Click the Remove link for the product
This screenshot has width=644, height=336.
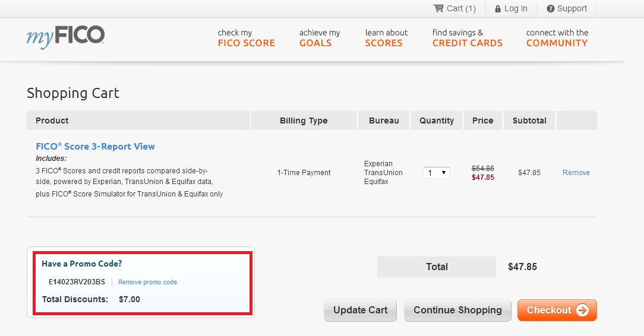coord(576,173)
